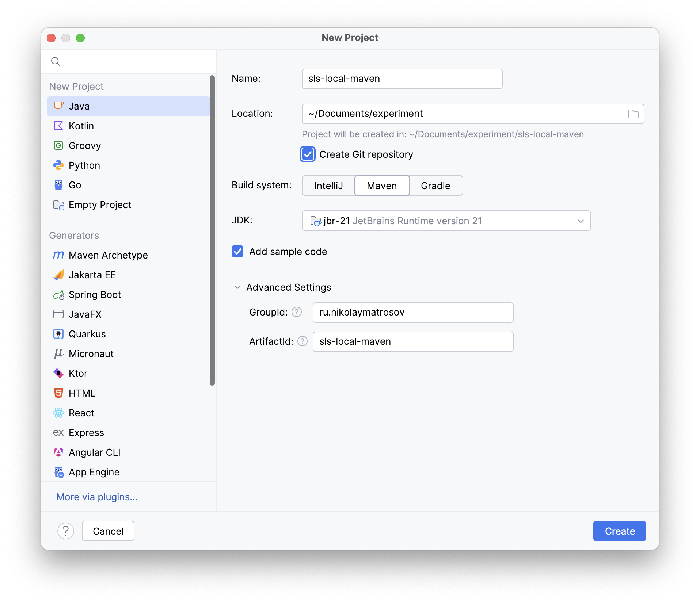Show ArtifactId help tooltip icon
700x604 pixels.
(x=303, y=341)
